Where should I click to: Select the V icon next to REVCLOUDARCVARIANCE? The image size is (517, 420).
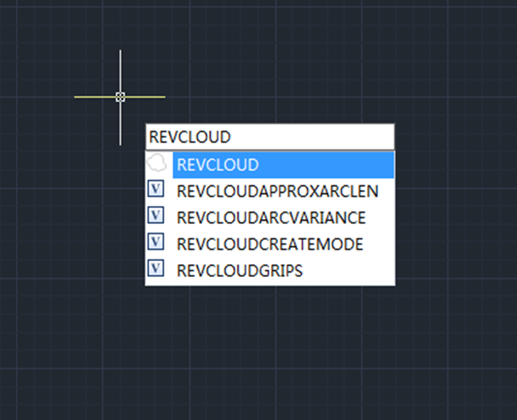coord(156,215)
